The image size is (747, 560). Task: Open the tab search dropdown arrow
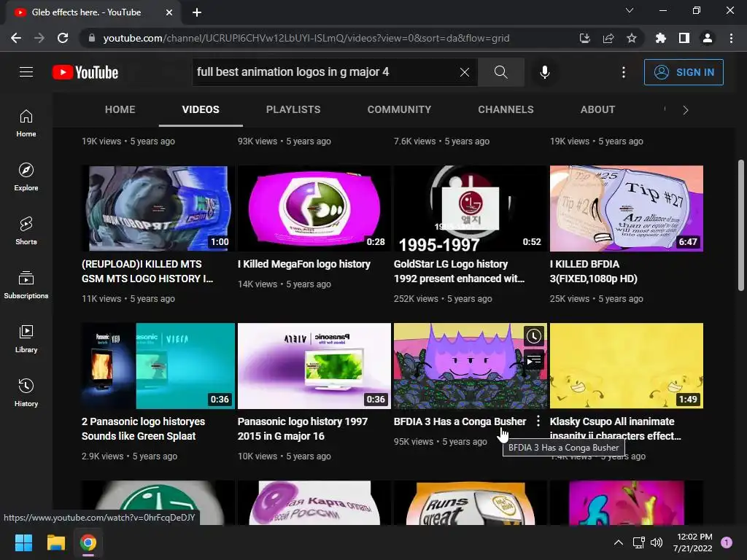(630, 10)
